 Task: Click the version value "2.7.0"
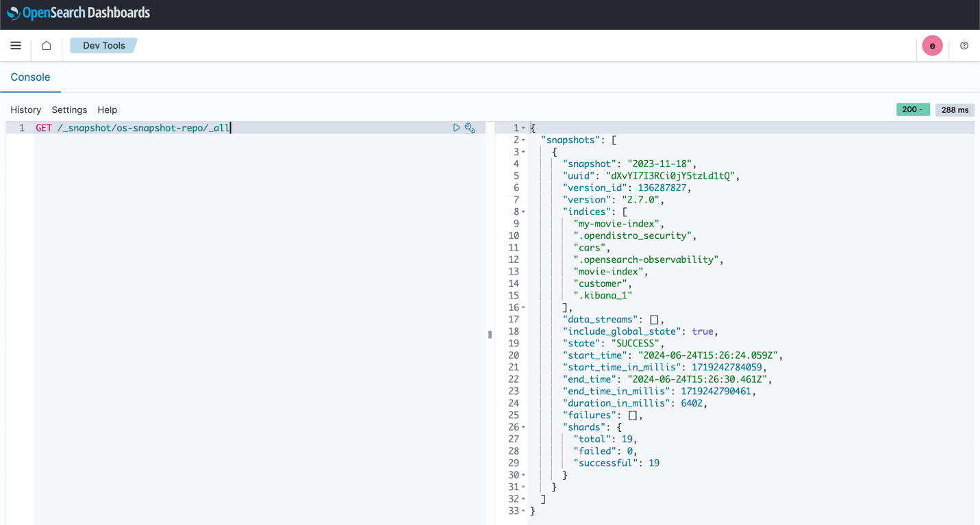(x=640, y=200)
